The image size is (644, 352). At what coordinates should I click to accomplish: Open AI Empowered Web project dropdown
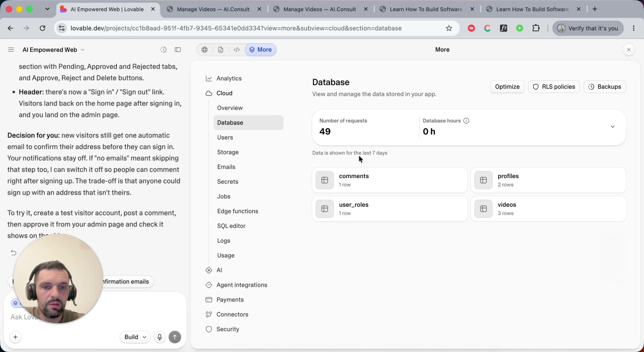coord(53,50)
